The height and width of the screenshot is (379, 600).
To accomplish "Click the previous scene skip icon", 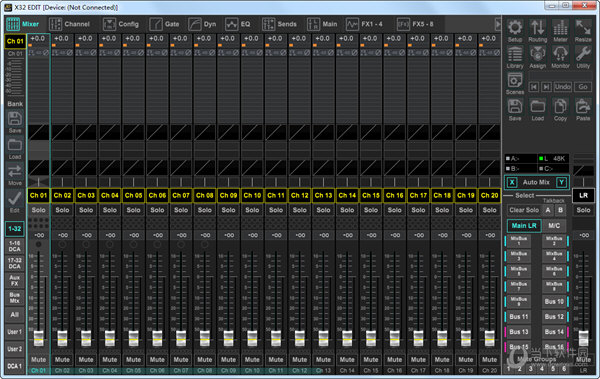I will [533, 87].
